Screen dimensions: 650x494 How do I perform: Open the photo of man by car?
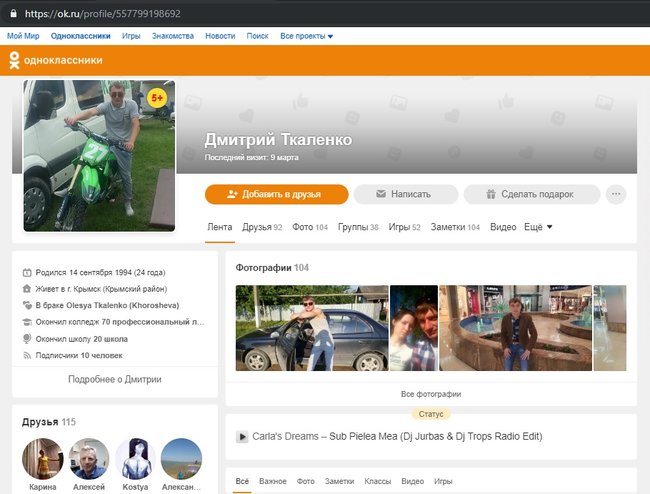click(x=310, y=328)
